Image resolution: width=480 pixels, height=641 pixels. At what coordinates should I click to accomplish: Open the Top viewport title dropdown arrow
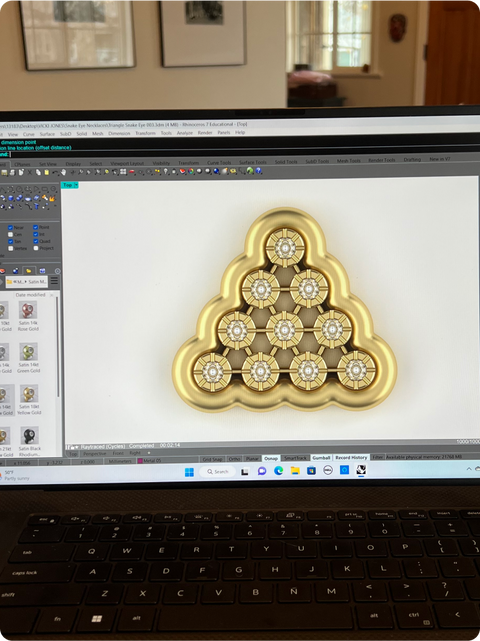coord(76,185)
